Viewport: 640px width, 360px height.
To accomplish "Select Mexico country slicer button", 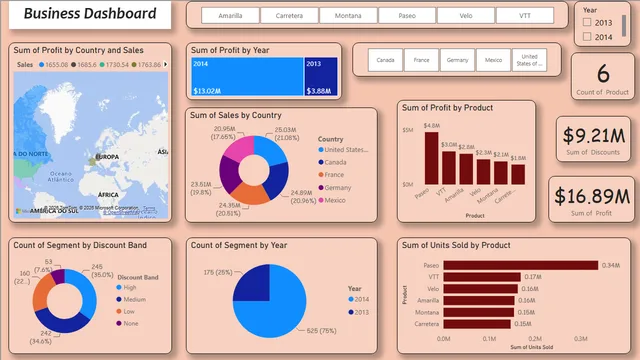I will tap(493, 60).
